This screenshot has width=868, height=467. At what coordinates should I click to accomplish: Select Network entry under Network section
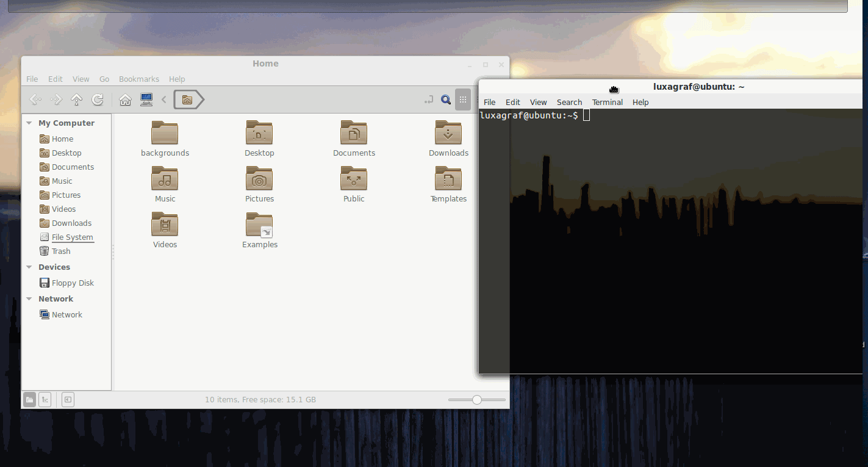[x=66, y=315]
